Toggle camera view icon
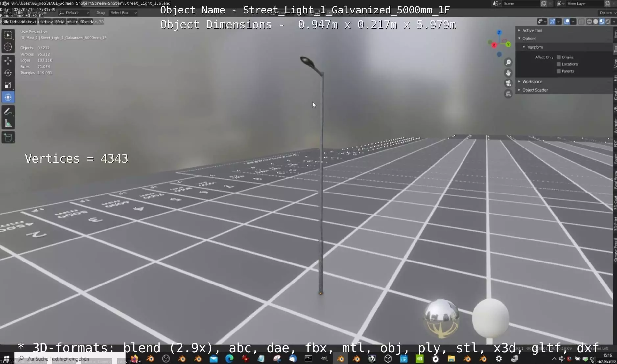 [x=508, y=83]
